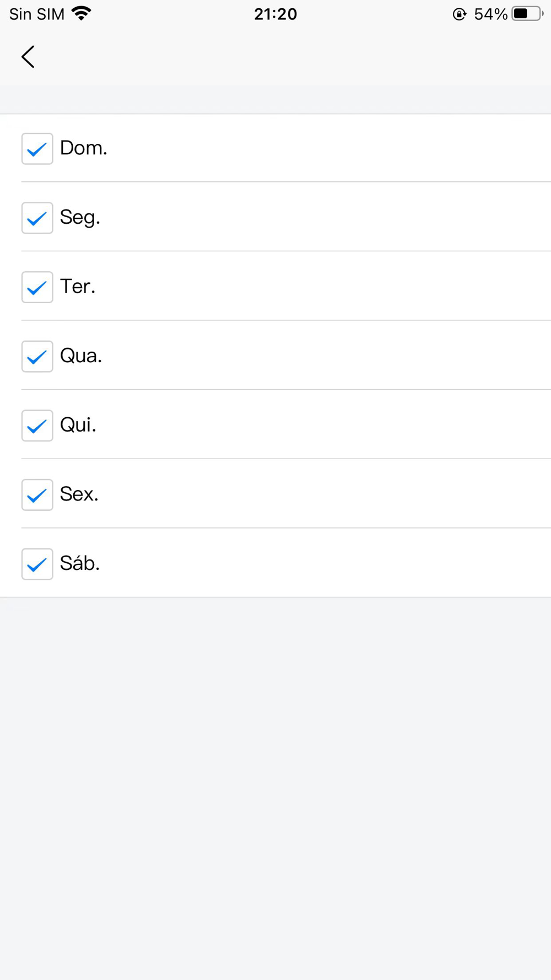Uncheck the Dom. checkbox
551x980 pixels.
coord(37,149)
